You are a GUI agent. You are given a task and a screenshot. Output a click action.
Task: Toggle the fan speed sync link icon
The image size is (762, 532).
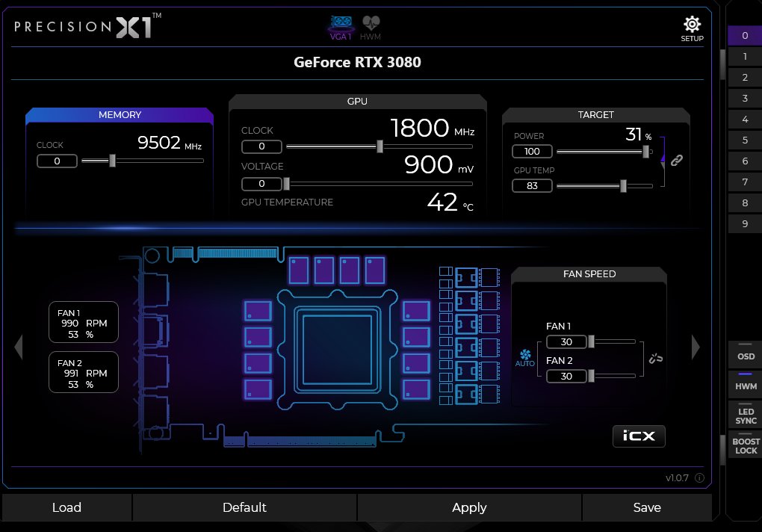pyautogui.click(x=656, y=359)
